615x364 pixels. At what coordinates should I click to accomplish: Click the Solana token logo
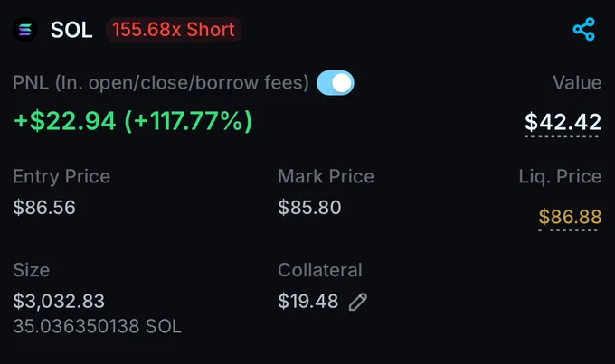tap(24, 30)
